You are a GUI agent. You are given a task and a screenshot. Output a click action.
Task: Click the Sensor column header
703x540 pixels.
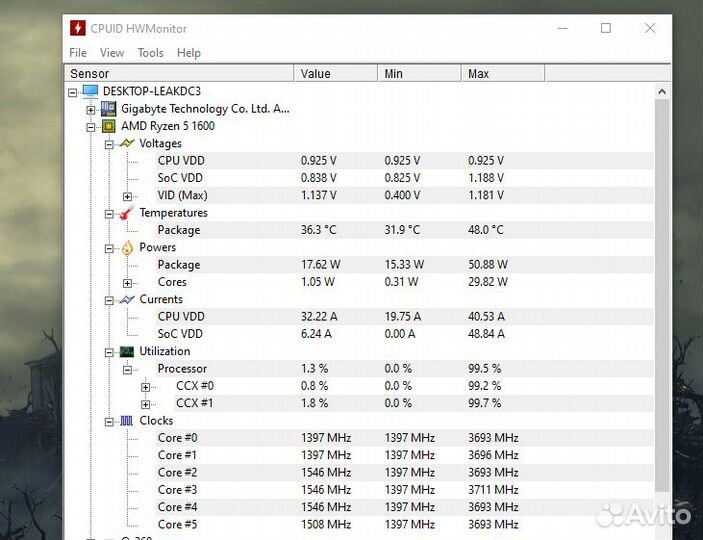click(179, 74)
